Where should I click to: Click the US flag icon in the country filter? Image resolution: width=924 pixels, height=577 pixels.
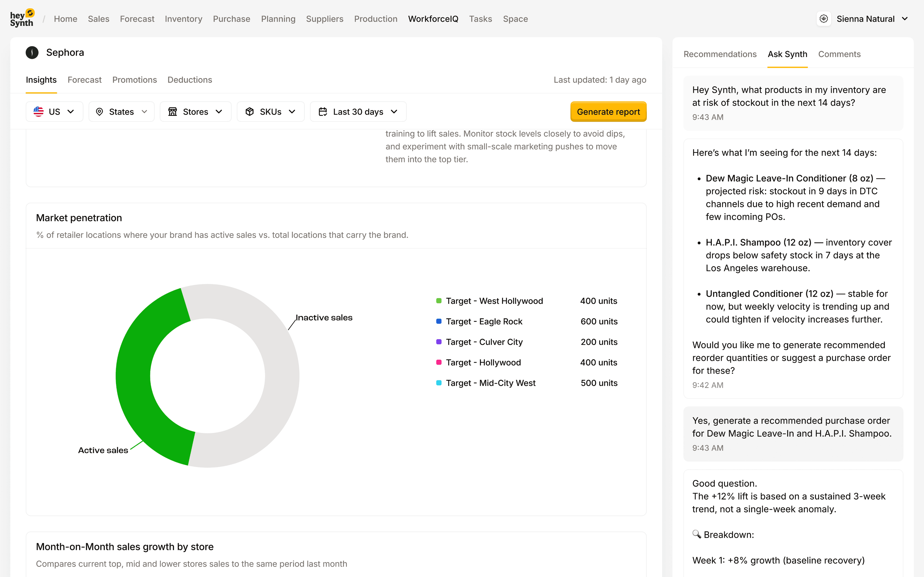[38, 111]
